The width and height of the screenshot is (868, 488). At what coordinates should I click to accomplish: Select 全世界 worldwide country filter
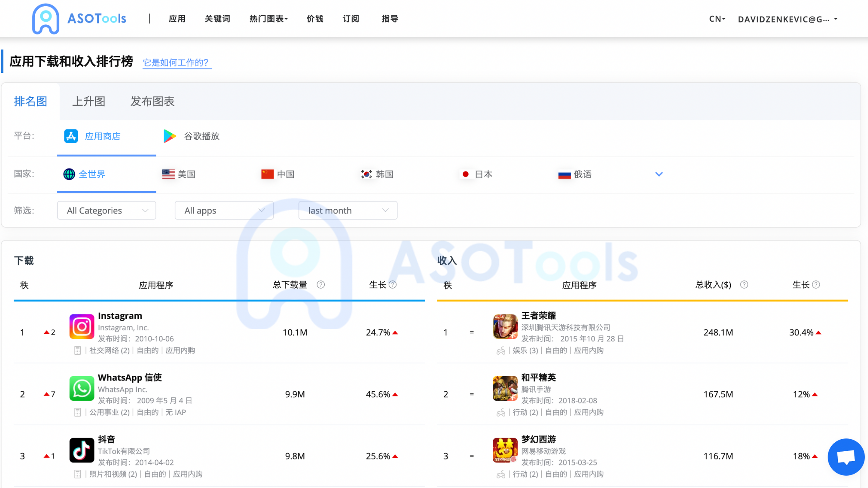92,174
